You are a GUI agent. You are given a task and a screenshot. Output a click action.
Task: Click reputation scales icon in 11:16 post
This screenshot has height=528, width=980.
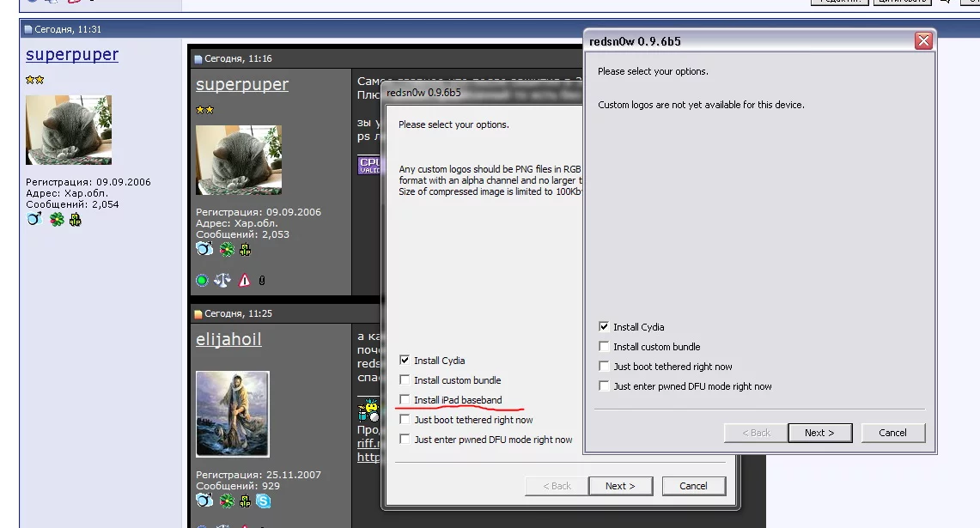pyautogui.click(x=222, y=281)
